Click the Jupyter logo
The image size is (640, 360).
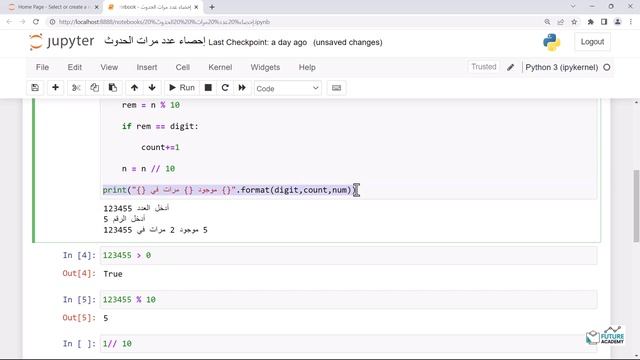click(62, 42)
